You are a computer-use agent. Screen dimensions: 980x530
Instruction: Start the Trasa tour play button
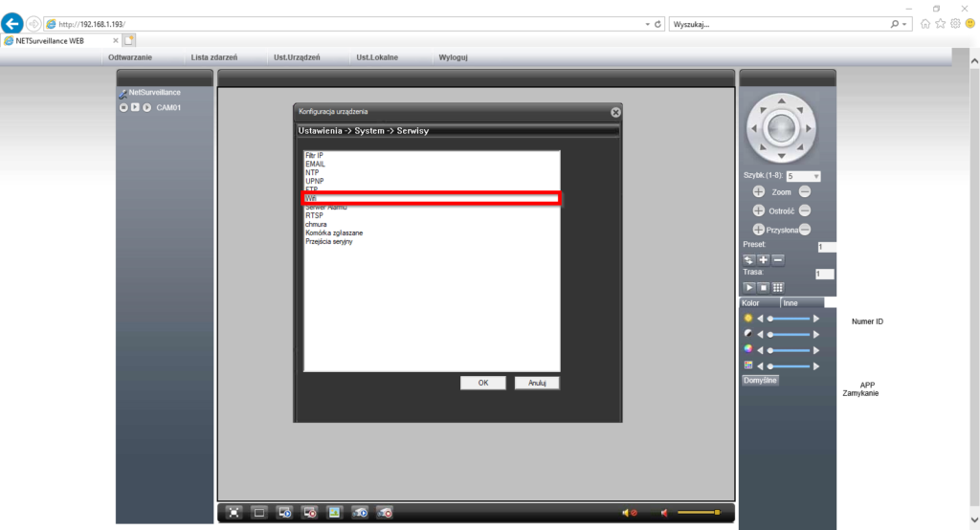click(x=749, y=287)
